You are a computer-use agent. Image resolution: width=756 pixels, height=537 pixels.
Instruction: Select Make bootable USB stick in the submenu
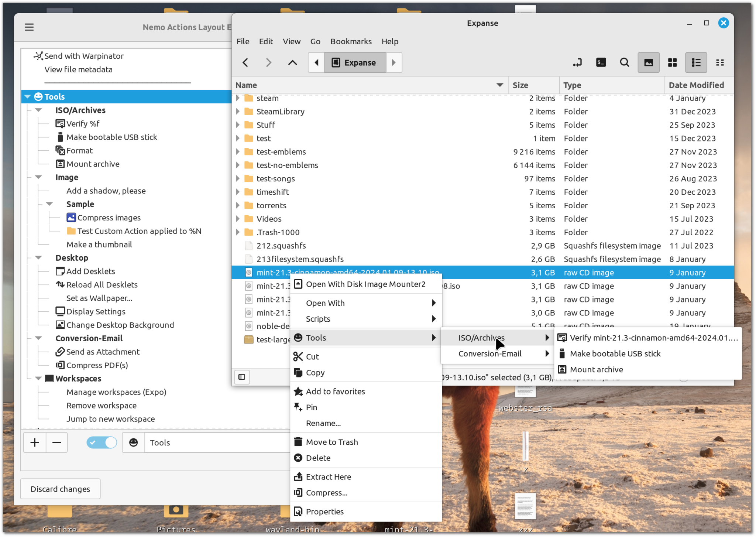(615, 353)
